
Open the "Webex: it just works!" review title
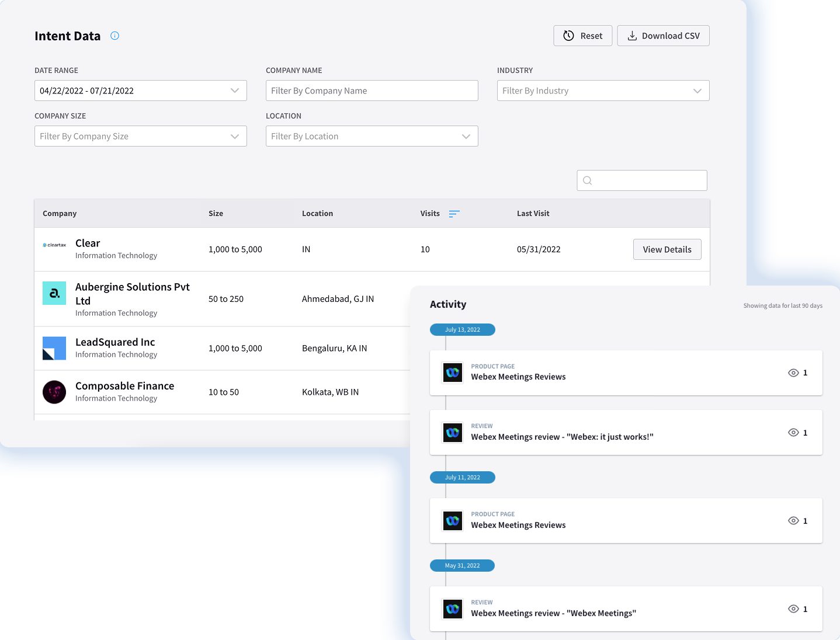tap(563, 437)
